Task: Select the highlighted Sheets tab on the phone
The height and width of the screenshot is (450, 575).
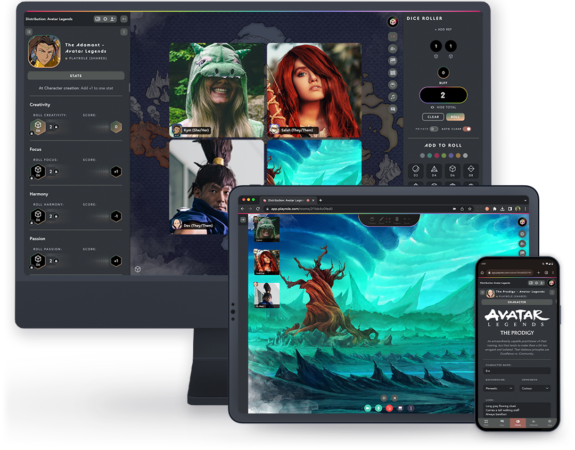Action: [517, 423]
